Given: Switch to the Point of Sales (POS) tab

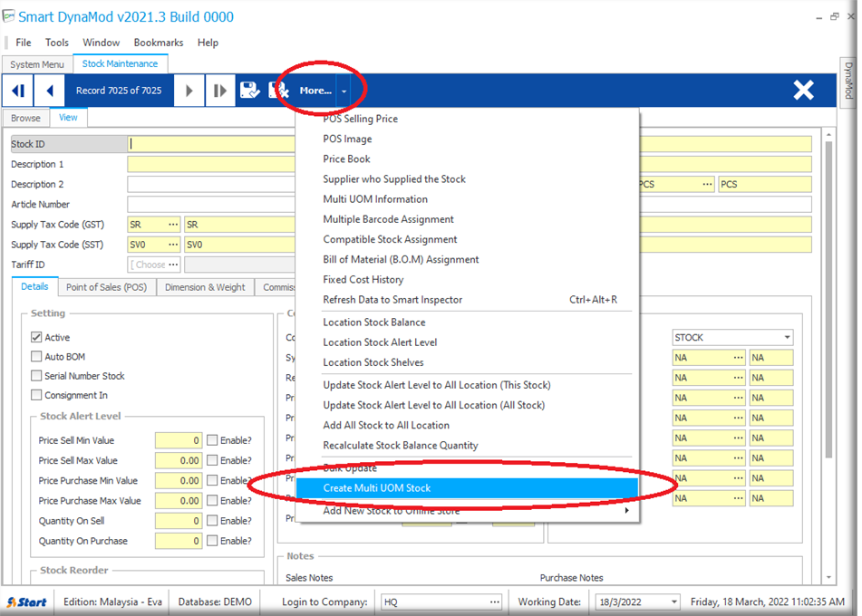Looking at the screenshot, I should [x=106, y=287].
